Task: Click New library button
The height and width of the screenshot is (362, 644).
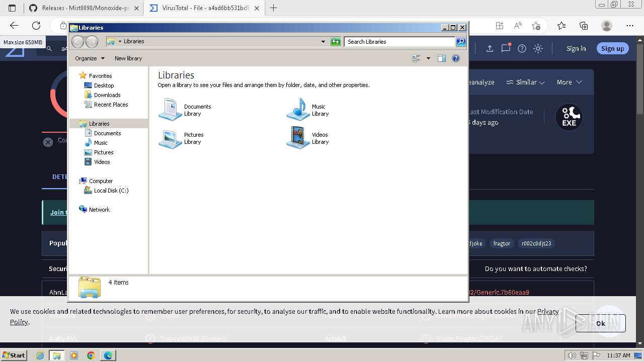Action: pos(128,58)
